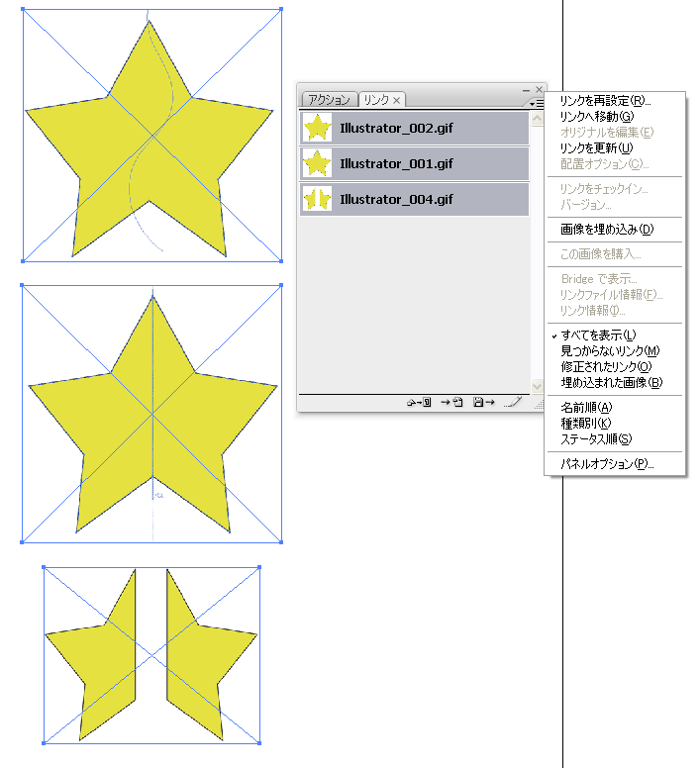
Task: Click the Go To Link icon in the panel footer
Action: coord(451,403)
